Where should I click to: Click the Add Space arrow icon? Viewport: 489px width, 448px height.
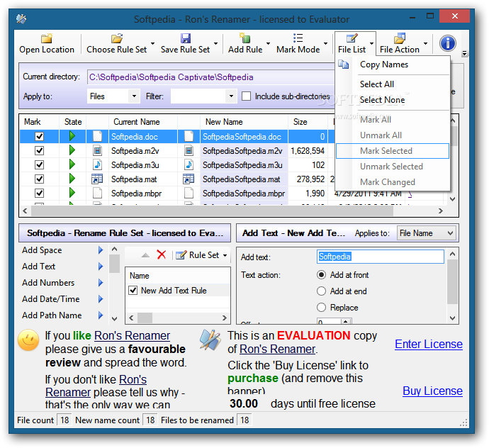(x=101, y=250)
